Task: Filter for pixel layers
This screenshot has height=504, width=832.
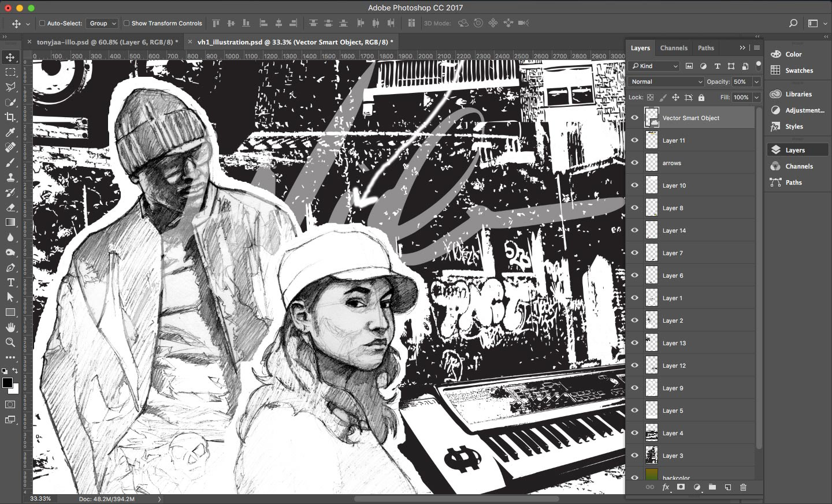Action: (689, 66)
